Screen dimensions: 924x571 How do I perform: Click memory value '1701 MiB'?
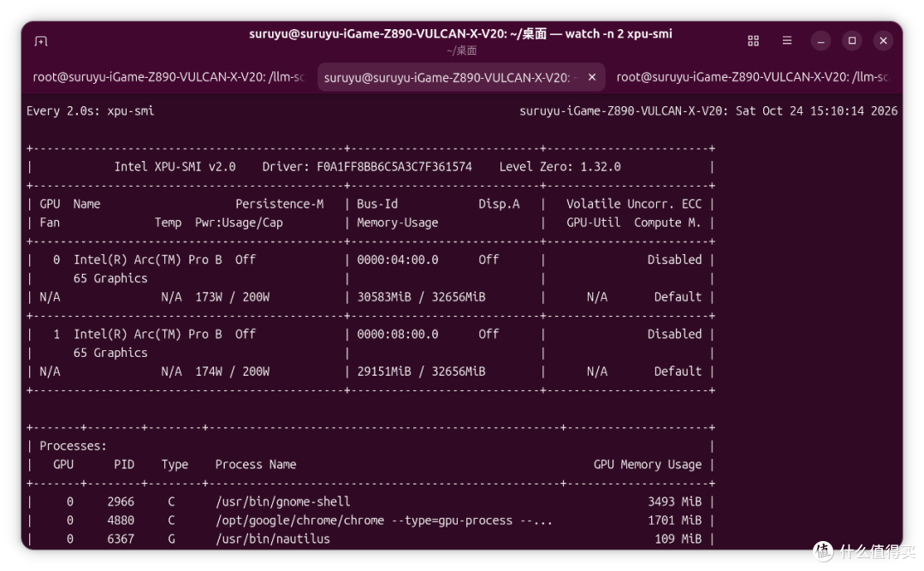[675, 520]
